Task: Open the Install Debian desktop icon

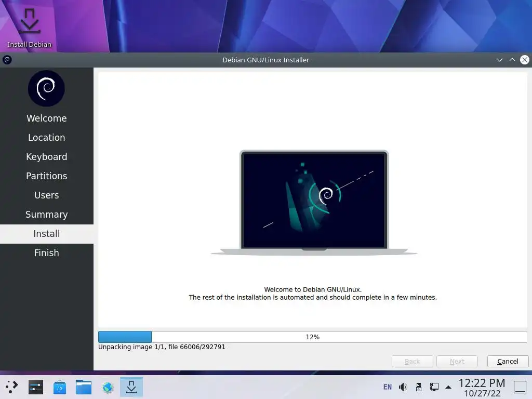Action: pos(29,27)
